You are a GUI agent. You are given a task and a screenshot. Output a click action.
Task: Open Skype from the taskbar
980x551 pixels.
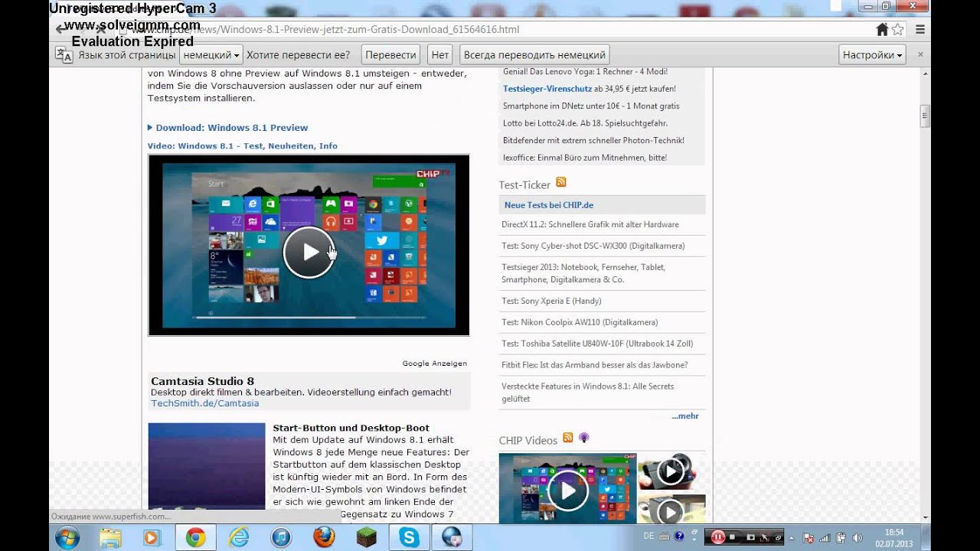click(x=409, y=538)
